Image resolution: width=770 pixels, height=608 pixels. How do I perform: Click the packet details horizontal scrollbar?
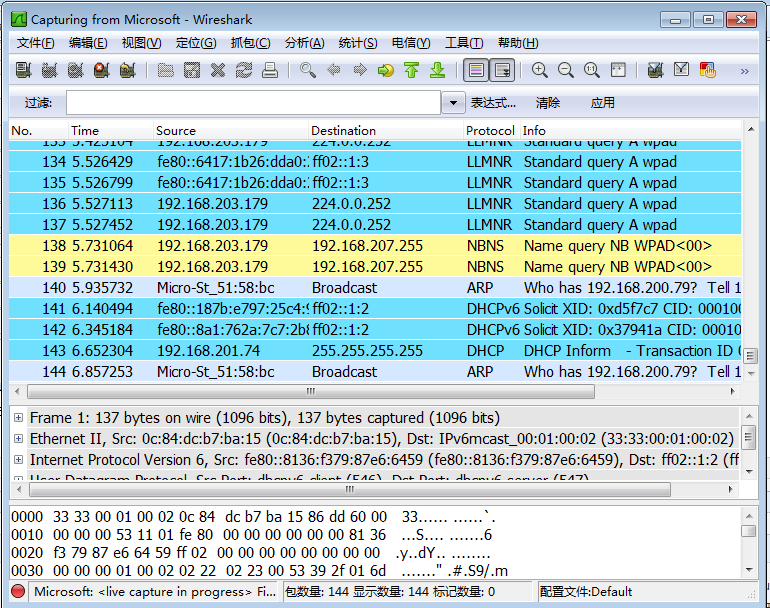coord(350,489)
